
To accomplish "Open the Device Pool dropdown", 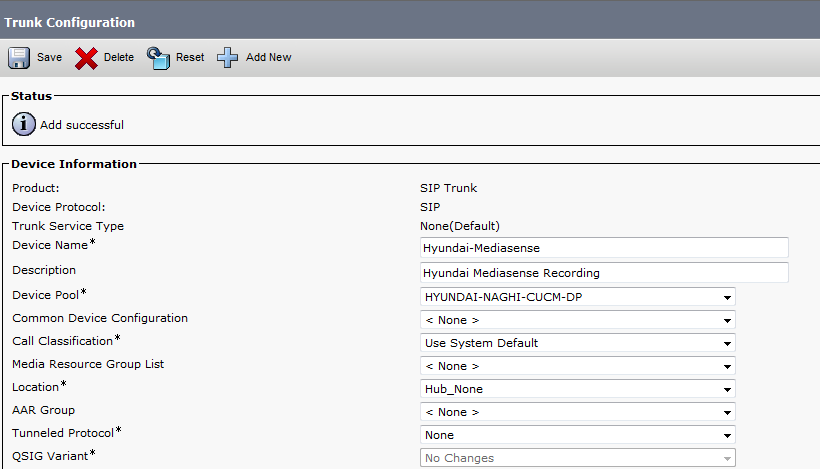I will [577, 297].
